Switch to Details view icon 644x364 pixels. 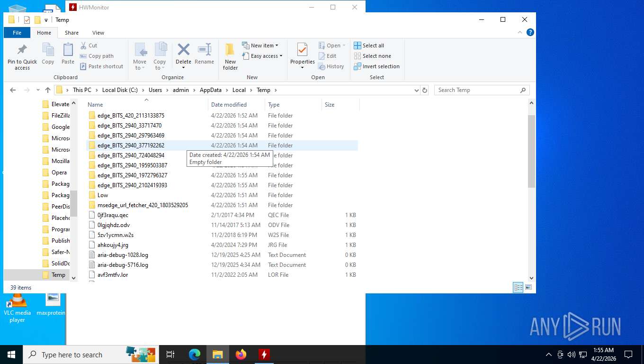pyautogui.click(x=519, y=287)
